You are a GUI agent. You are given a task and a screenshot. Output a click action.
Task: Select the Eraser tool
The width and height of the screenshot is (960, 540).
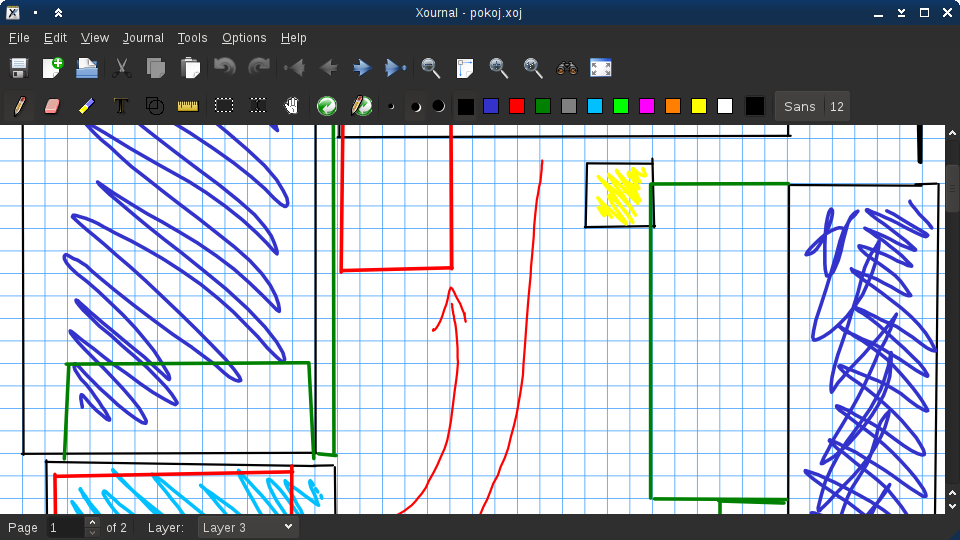point(53,106)
